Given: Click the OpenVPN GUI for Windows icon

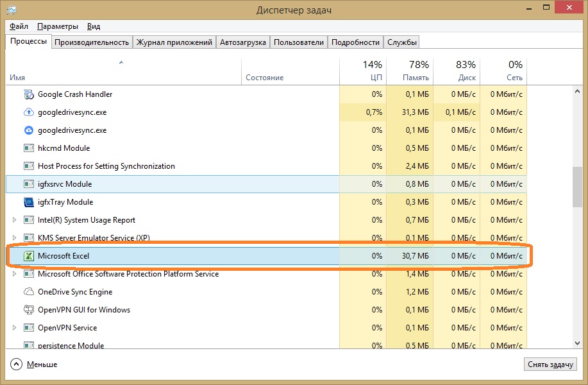Looking at the screenshot, I should point(28,310).
